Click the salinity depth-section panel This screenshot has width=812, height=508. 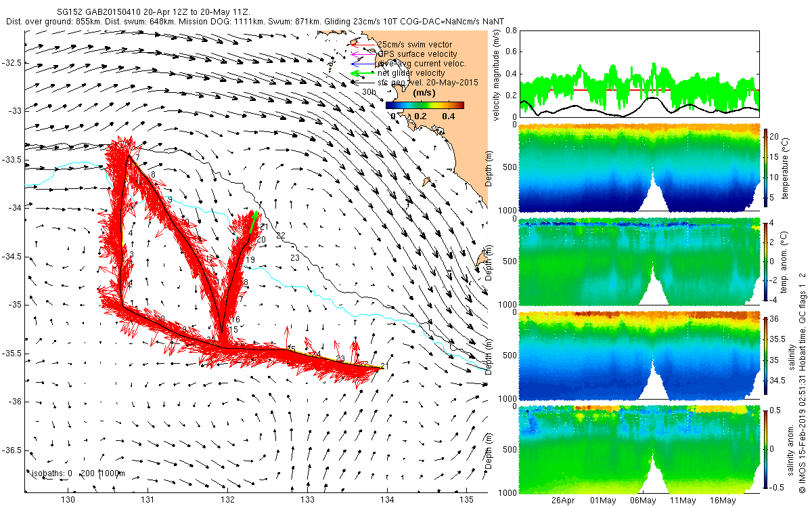639,354
